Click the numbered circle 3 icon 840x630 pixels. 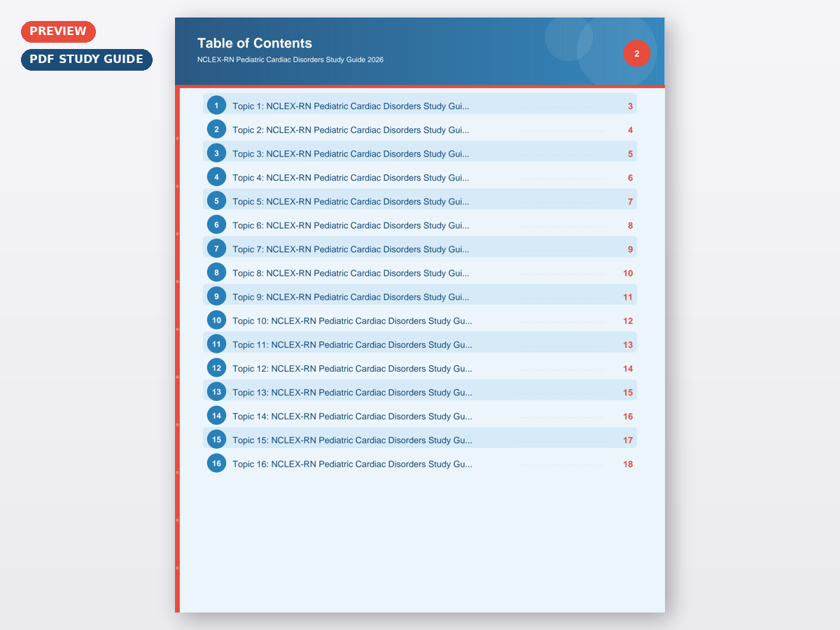point(216,153)
